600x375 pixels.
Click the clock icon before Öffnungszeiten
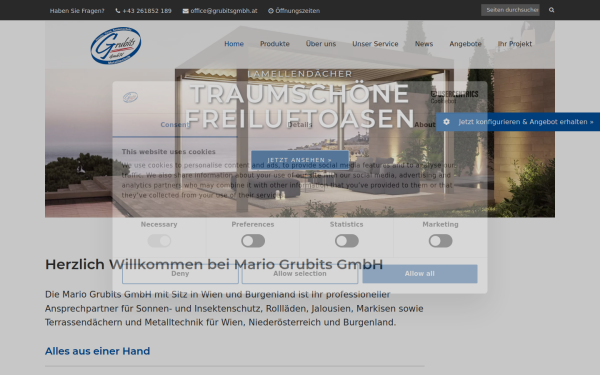[271, 11]
